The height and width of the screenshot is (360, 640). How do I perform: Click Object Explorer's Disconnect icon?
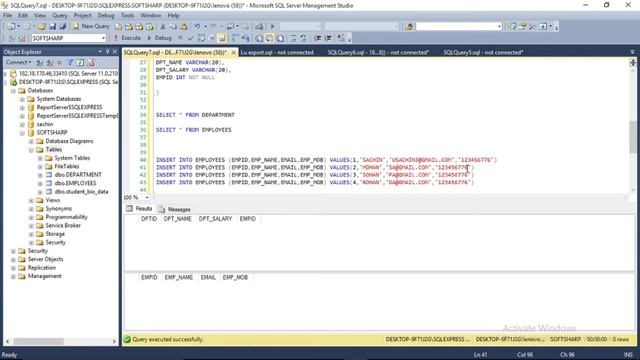point(49,62)
